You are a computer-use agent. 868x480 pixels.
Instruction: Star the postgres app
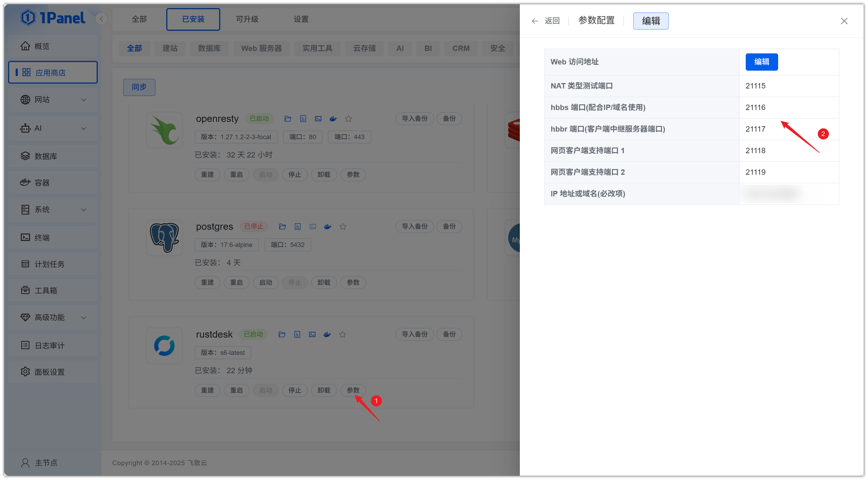[343, 227]
